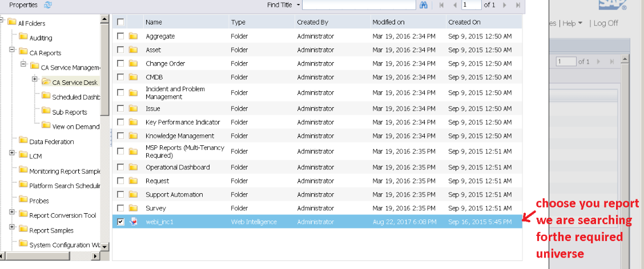
Task: Collapse the All Folders tree node
Action: (2, 20)
